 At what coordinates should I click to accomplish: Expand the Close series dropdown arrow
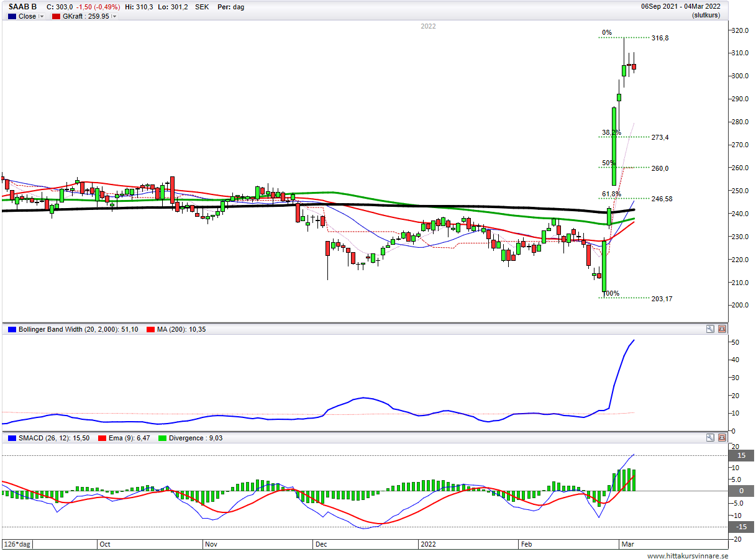42,17
